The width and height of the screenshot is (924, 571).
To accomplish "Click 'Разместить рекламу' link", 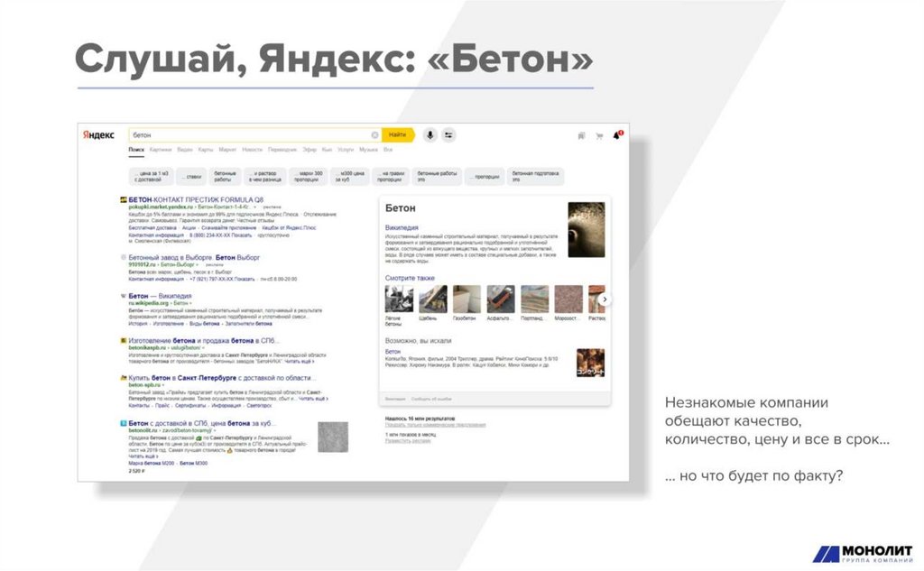I will 408,441.
